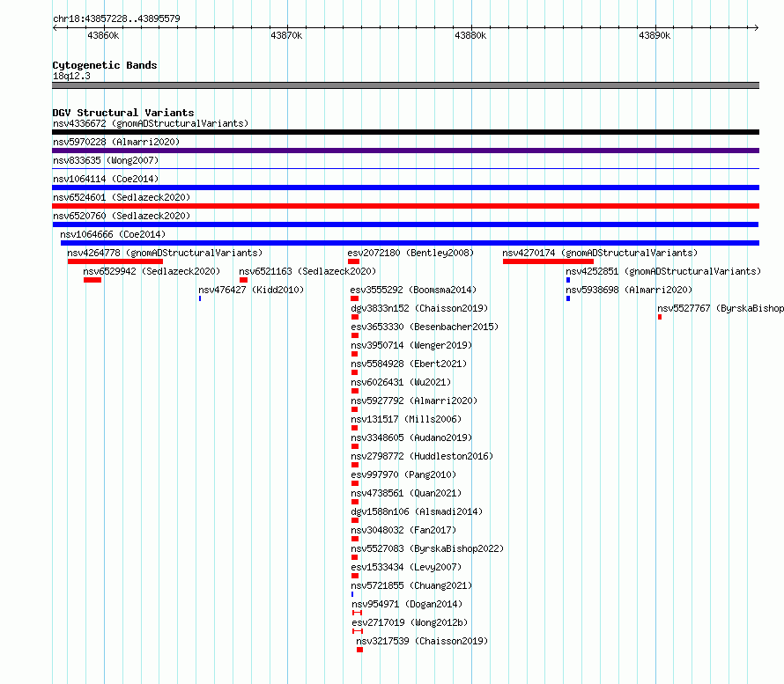Open nsv6524601 (Sedlazeck2020) label

[122, 197]
